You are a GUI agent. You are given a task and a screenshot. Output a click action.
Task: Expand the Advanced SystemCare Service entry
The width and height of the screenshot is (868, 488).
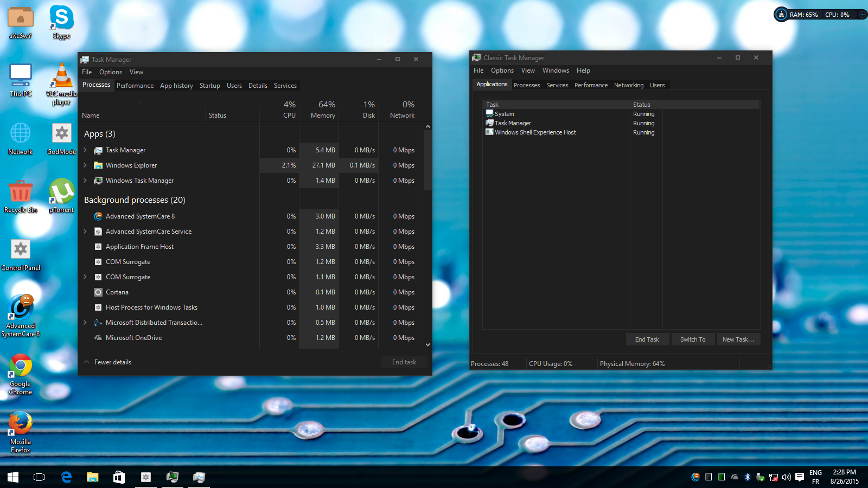pos(85,232)
